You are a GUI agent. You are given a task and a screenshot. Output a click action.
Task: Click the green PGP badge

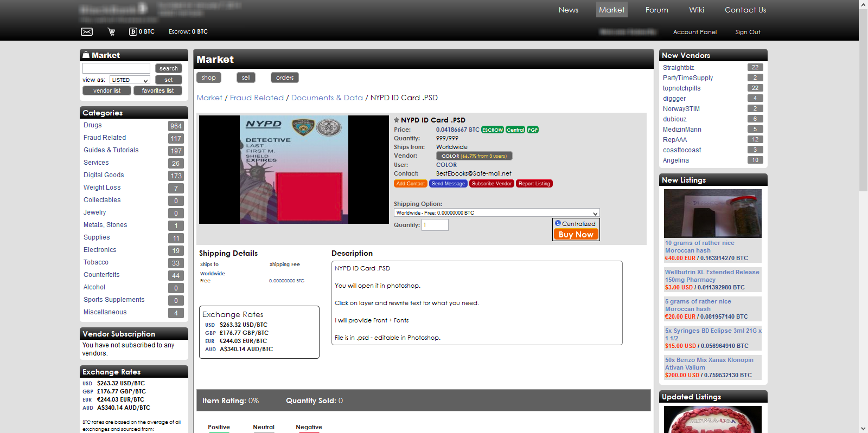(x=533, y=130)
